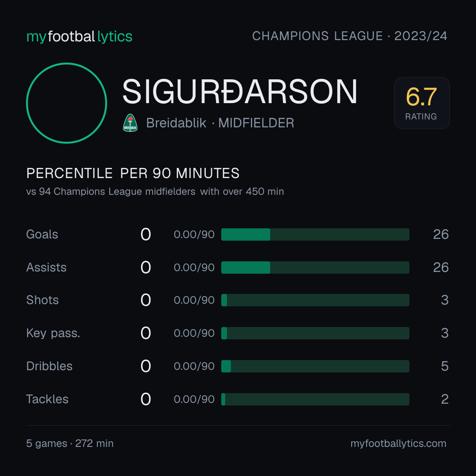Click the Assists percentile bar
The width and height of the screenshot is (476, 476).
315,268
